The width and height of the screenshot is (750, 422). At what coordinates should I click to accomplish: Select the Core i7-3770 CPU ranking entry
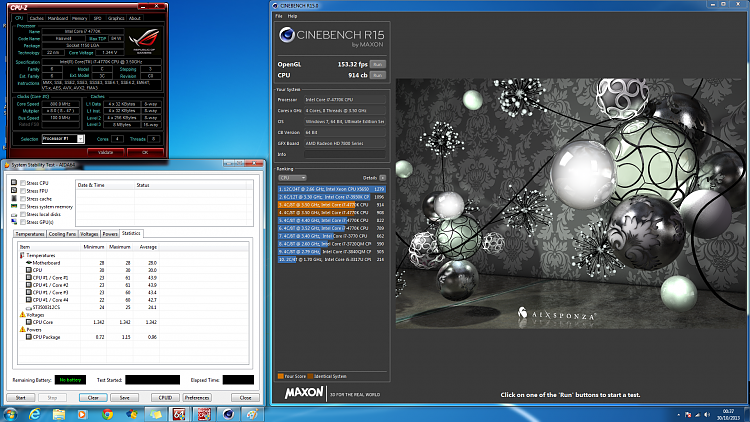(x=331, y=236)
